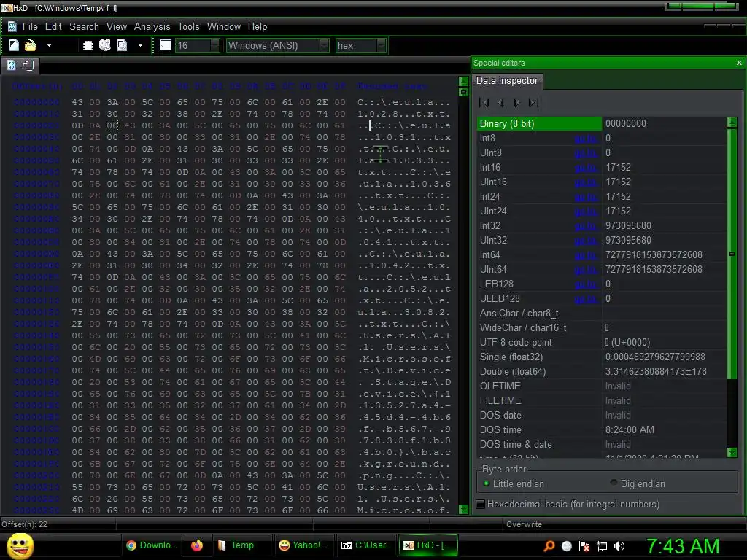The height and width of the screenshot is (560, 747).
Task: Click the volume speaker tray icon
Action: 619,546
